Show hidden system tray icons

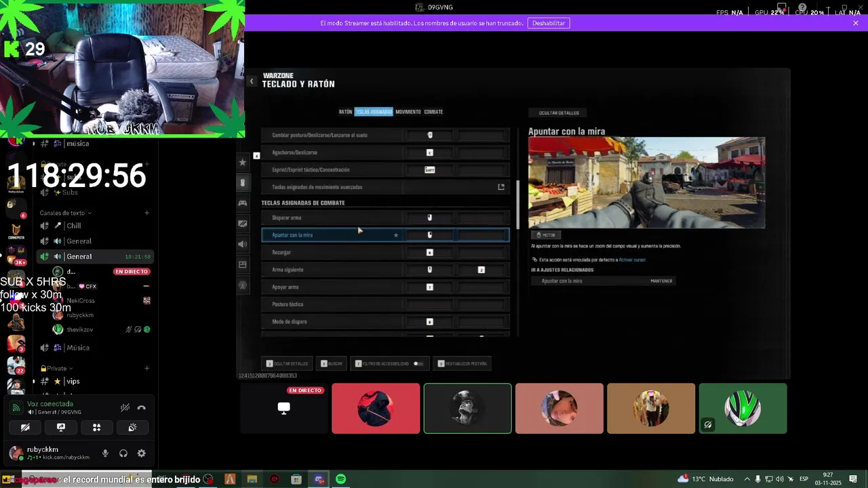click(x=747, y=479)
